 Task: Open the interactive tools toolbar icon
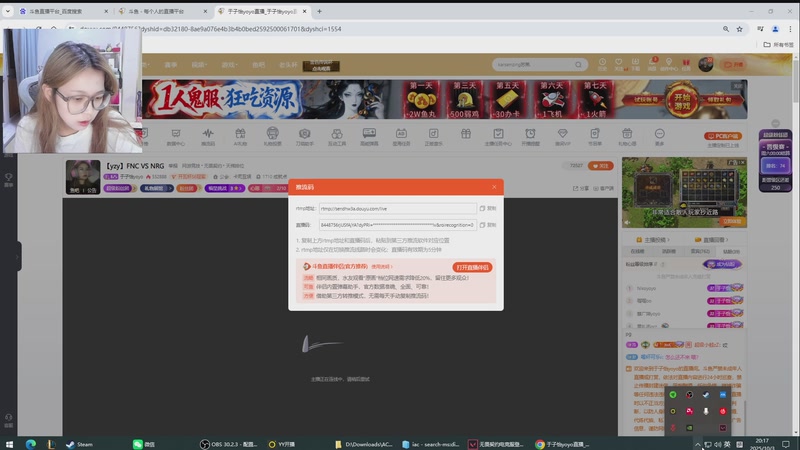coord(337,137)
